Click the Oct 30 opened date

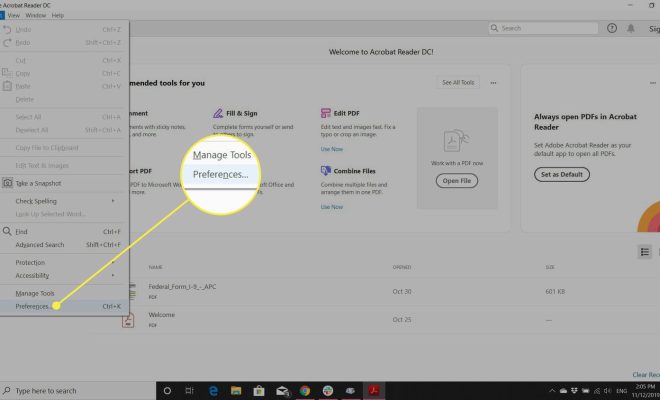[x=402, y=291]
